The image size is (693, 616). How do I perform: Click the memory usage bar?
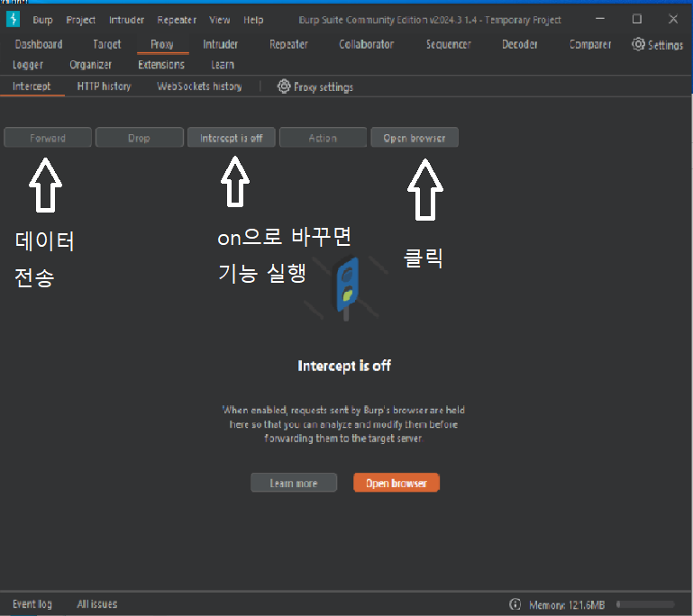(x=646, y=604)
